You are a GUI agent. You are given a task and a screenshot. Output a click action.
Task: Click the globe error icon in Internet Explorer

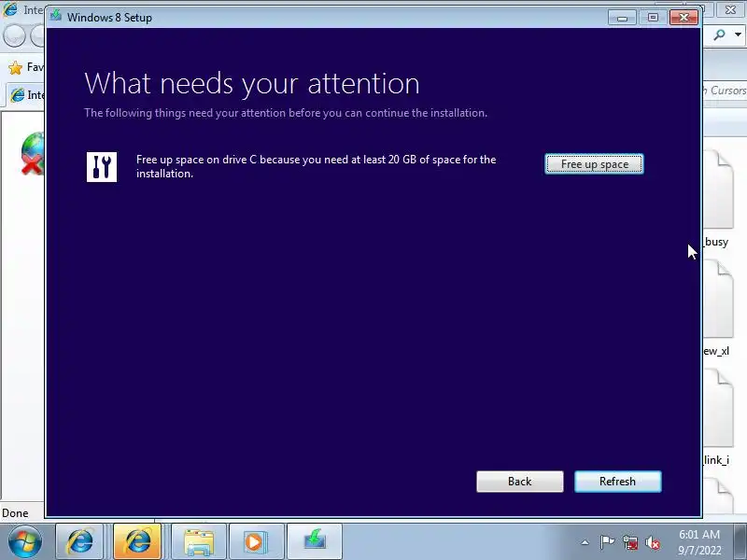pos(33,153)
